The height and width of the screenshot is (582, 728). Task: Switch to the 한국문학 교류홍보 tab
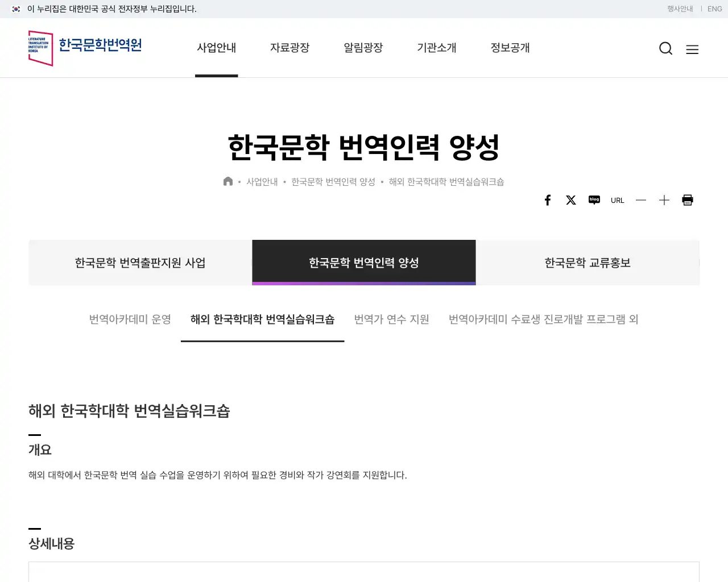(588, 263)
